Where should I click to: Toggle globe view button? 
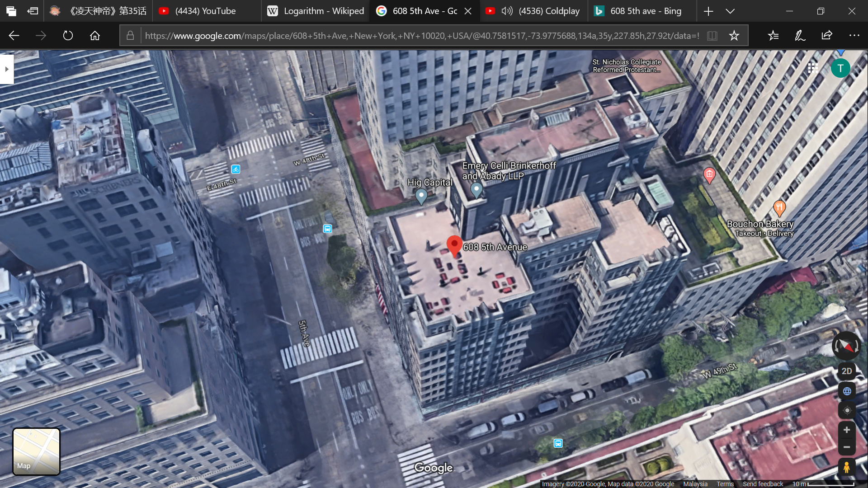point(847,391)
